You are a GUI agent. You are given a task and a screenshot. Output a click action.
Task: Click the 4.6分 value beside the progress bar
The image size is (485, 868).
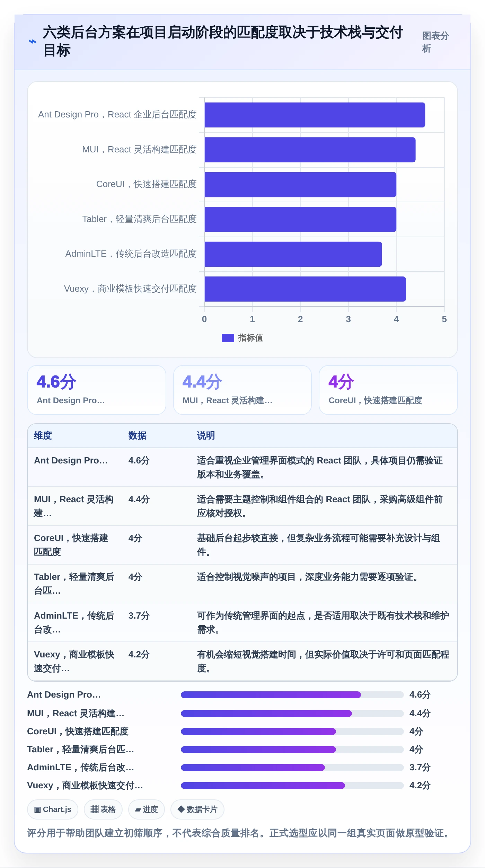click(x=420, y=694)
